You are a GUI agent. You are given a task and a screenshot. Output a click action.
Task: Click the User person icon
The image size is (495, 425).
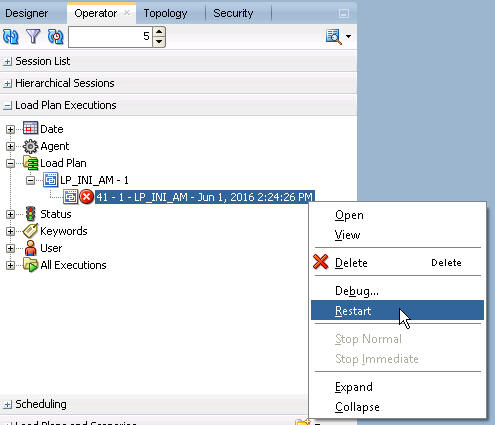pyautogui.click(x=31, y=248)
